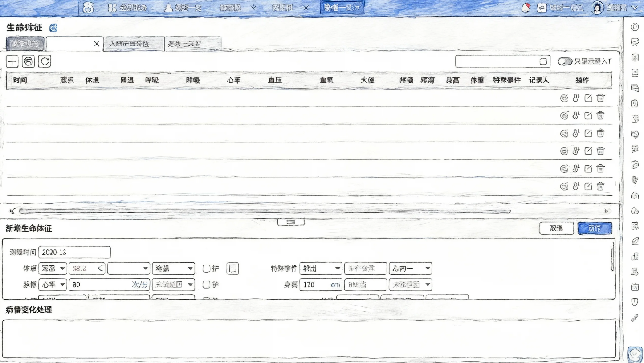Click the reload icon in the toolbar
644x363 pixels.
(44, 61)
